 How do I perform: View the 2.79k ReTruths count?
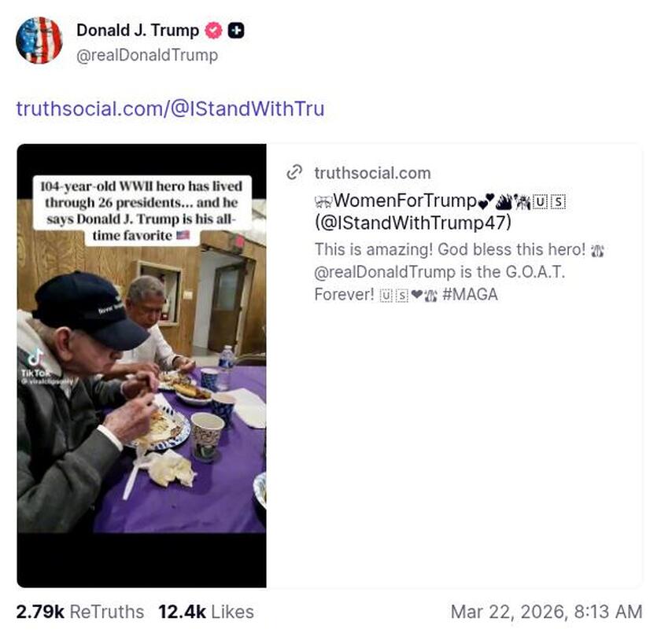[79, 612]
